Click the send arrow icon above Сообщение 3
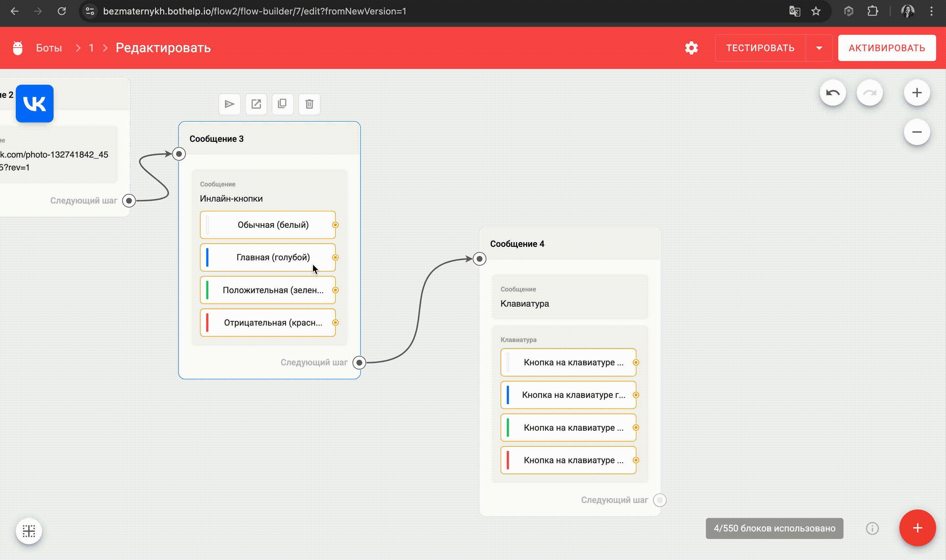 [229, 104]
